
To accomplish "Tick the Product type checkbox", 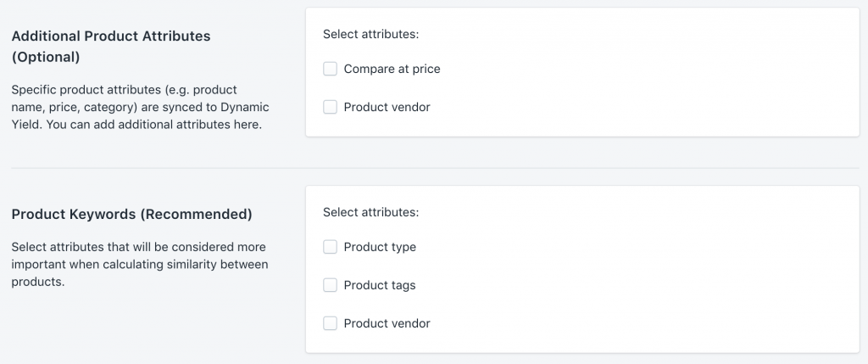I will click(331, 247).
